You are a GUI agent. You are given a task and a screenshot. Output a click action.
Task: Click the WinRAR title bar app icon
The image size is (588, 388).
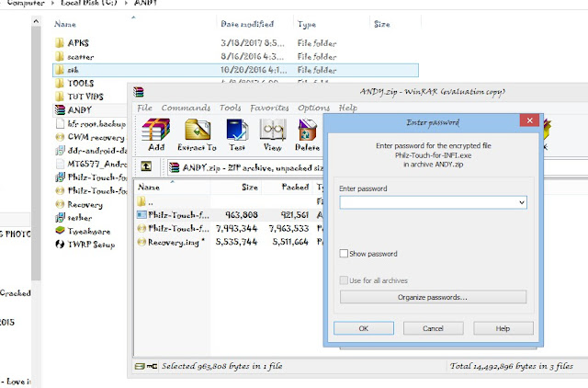[139, 92]
